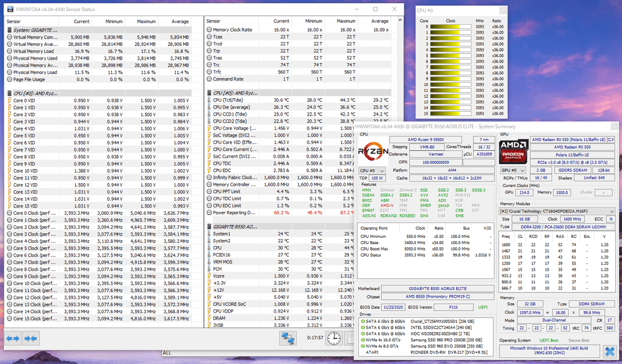This screenshot has height=364, width=622.
Task: Click the HWiNFO64 title bar app icon
Action: pyautogui.click(x=11, y=9)
